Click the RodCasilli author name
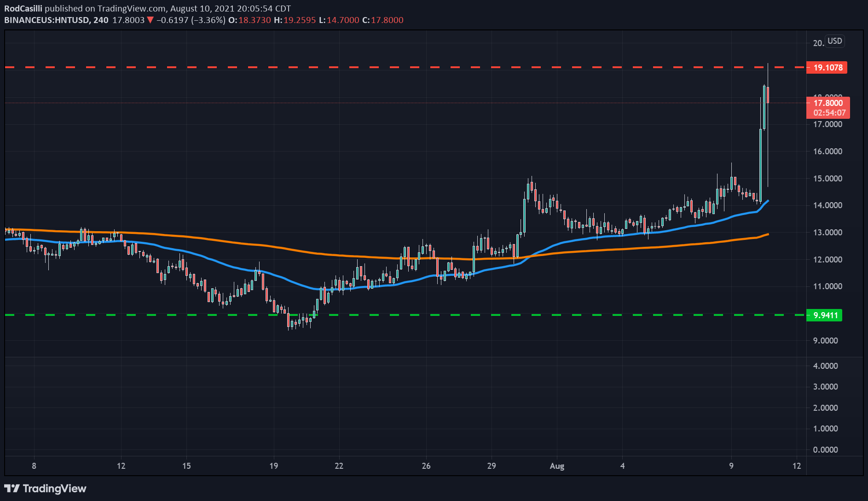This screenshot has width=868, height=501. 23,9
